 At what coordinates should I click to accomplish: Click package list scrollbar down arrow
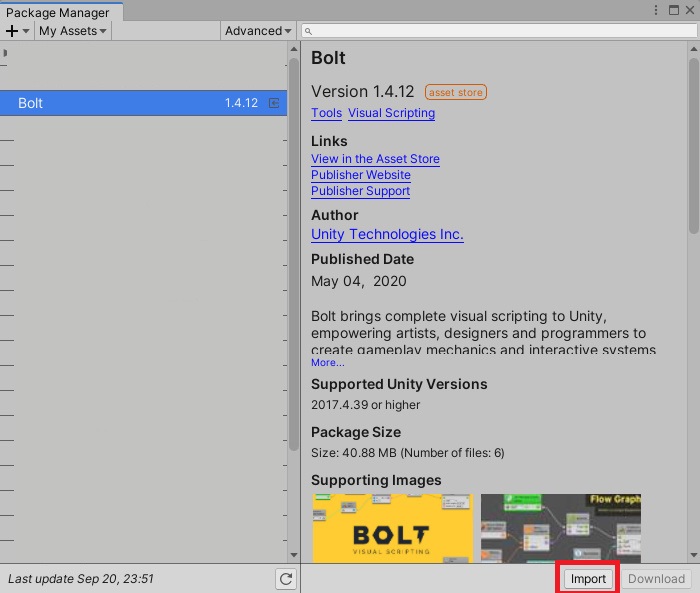pyautogui.click(x=294, y=555)
